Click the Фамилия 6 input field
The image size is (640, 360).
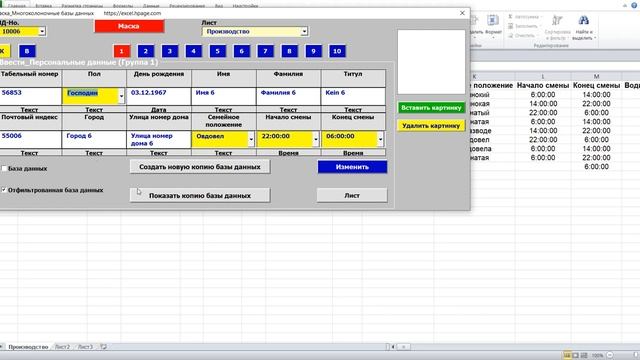coord(288,96)
